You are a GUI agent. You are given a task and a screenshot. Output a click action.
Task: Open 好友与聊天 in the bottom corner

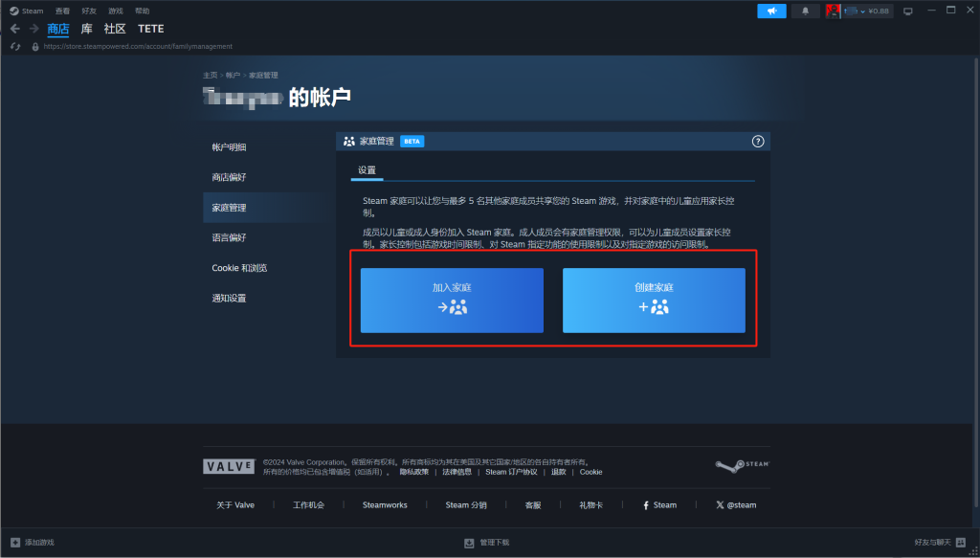click(940, 543)
